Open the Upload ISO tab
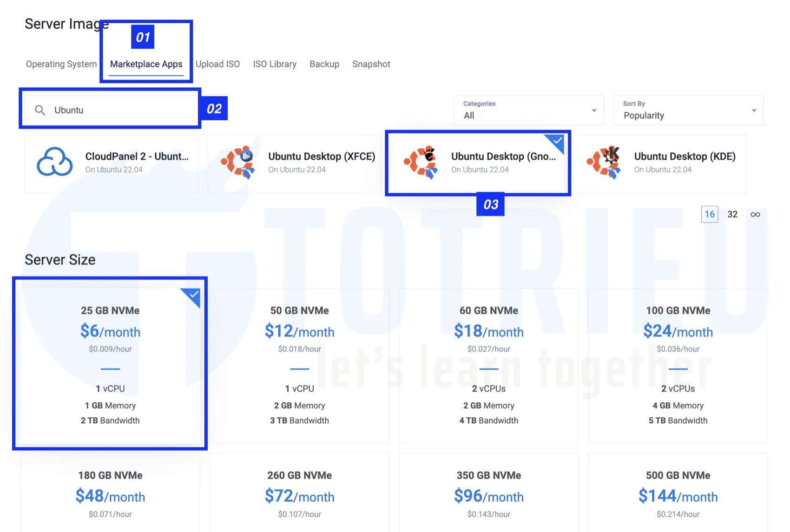This screenshot has width=790, height=532. (x=217, y=64)
